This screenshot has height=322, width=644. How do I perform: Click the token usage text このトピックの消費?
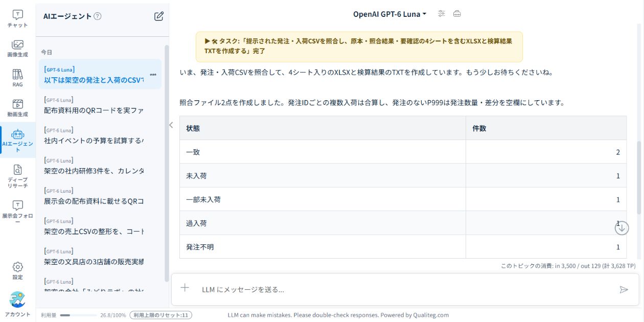[568, 266]
